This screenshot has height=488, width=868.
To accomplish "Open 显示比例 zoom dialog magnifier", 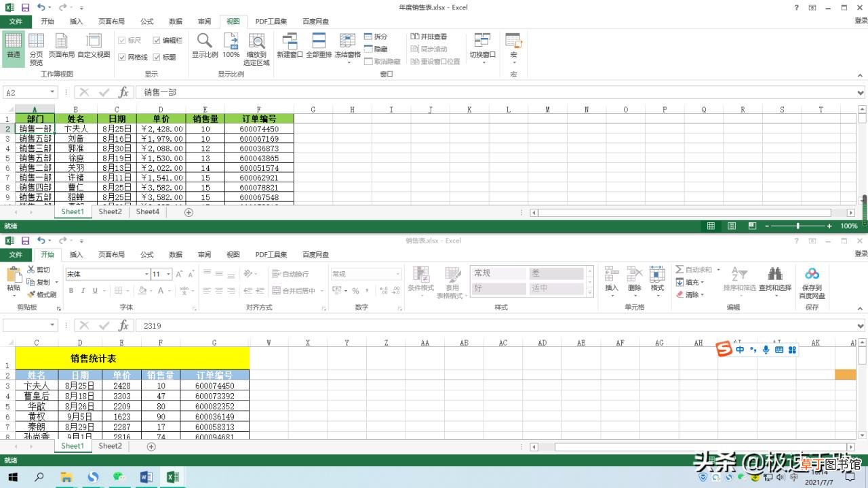I will (205, 46).
